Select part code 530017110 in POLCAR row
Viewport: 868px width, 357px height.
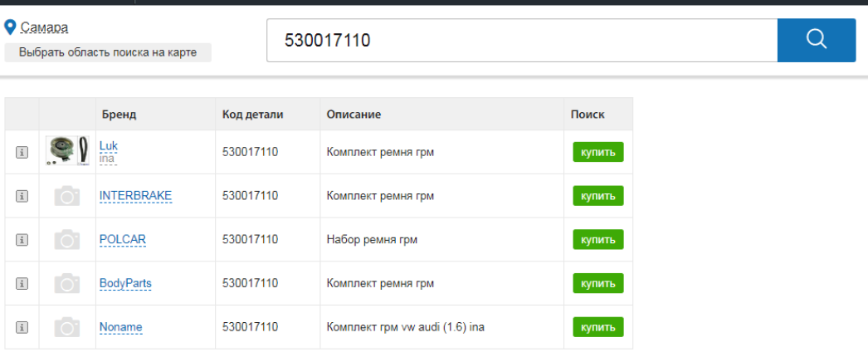click(x=250, y=240)
